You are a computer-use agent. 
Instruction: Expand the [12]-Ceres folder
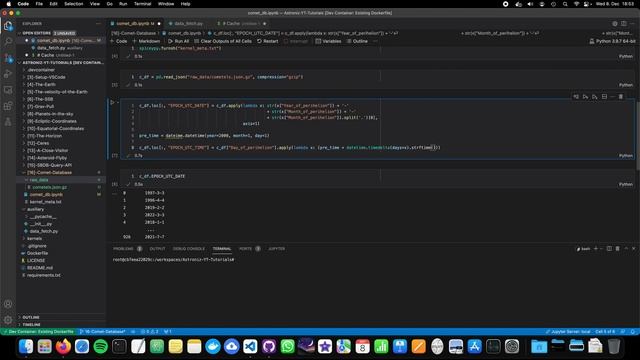pyautogui.click(x=38, y=143)
